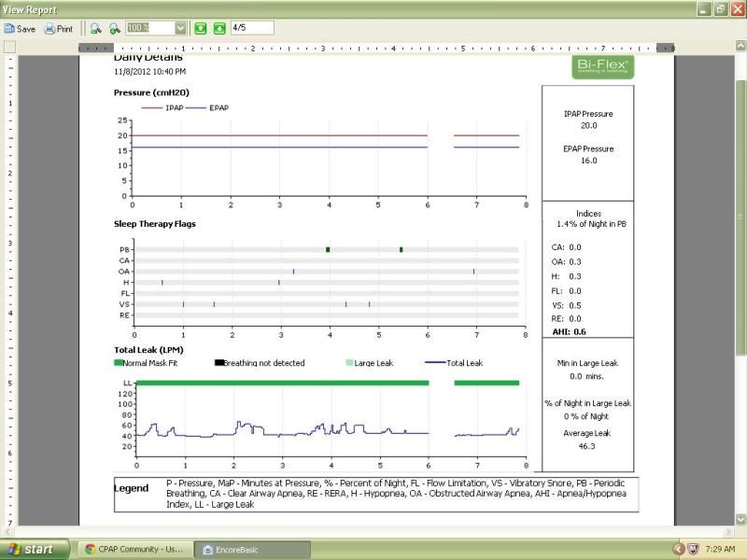Image resolution: width=747 pixels, height=560 pixels.
Task: Zoom in with the plus magnifier icon
Action: click(x=114, y=29)
